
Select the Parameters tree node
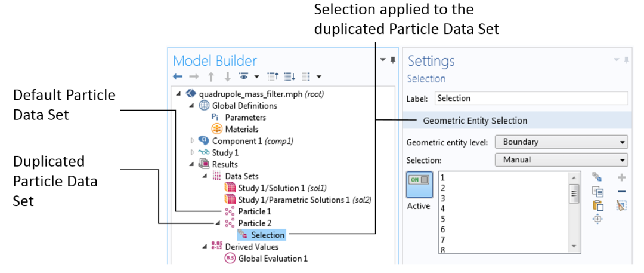coord(246,117)
